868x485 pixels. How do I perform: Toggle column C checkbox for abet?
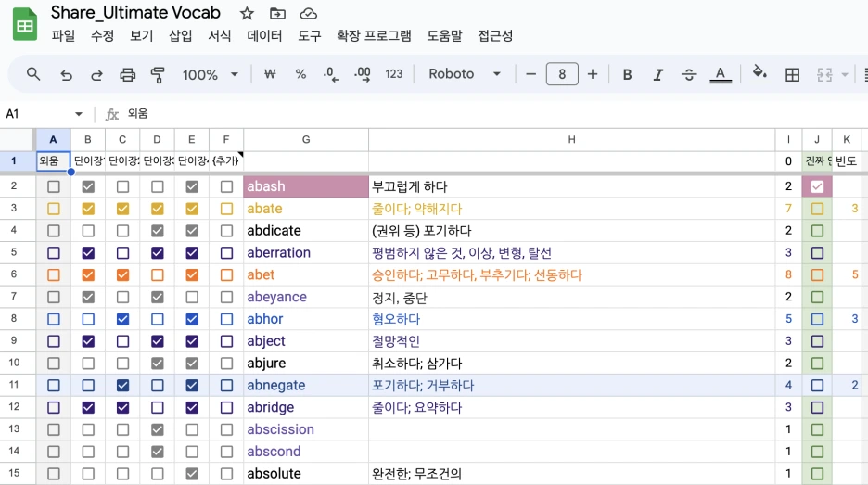123,275
